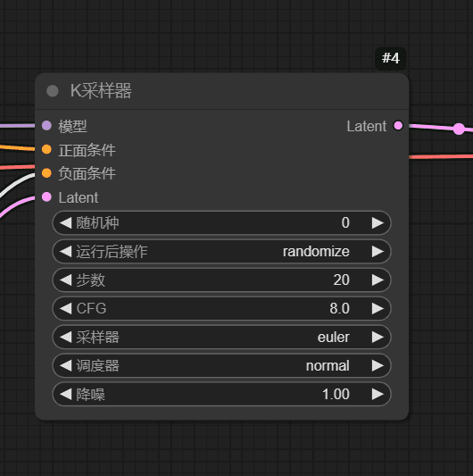Click the reroute dot on Latent output link
473x476 pixels.
tap(459, 129)
